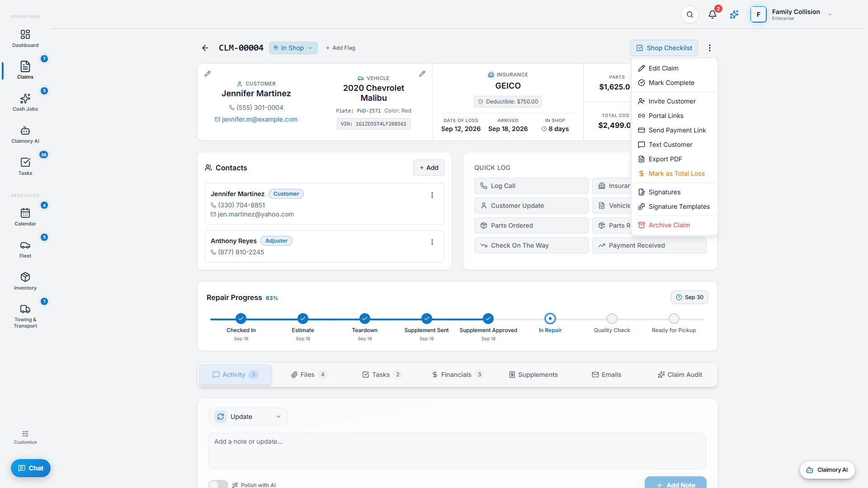
Task: Select the Quality Check progress step
Action: (612, 319)
